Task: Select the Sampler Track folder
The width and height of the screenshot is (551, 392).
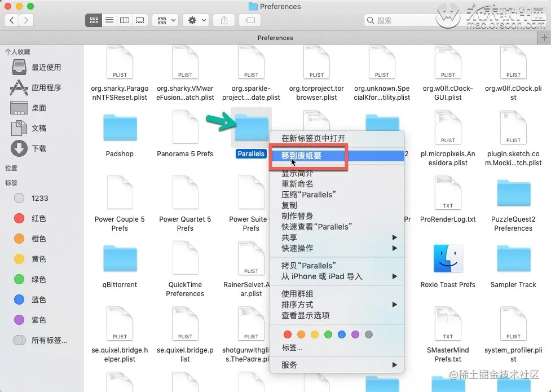Action: (513, 266)
